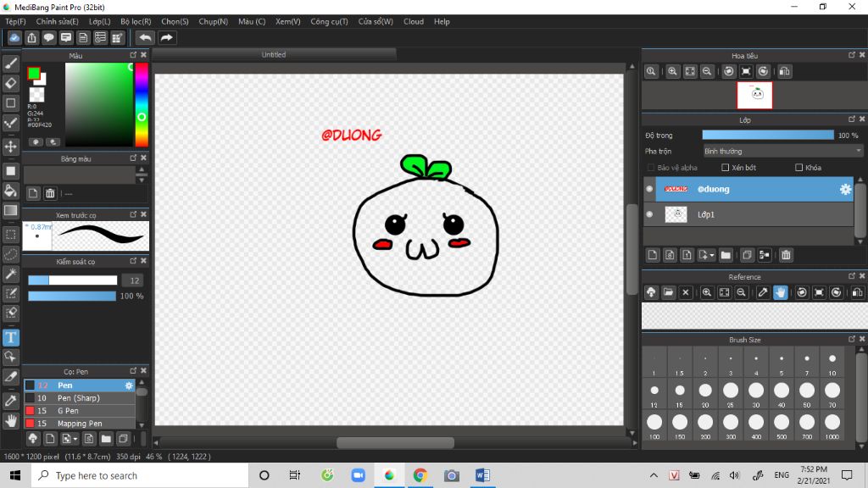
Task: Select the Text tool
Action: [x=10, y=337]
